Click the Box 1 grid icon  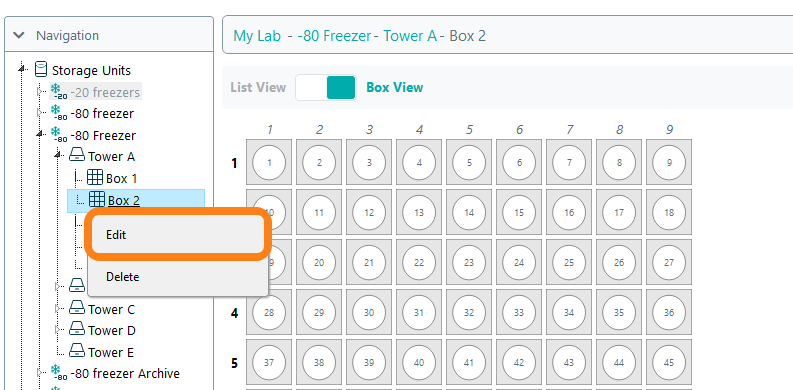point(95,178)
